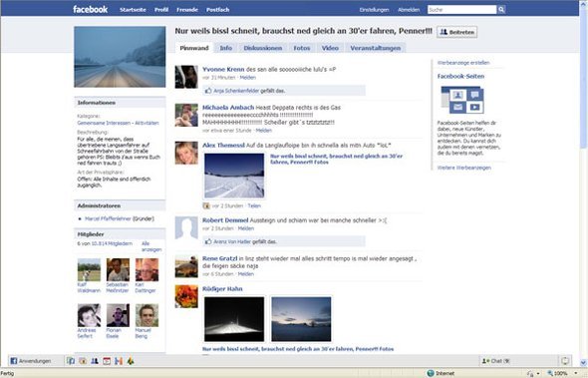Open the Chat panel in the bottom bar

pos(495,361)
